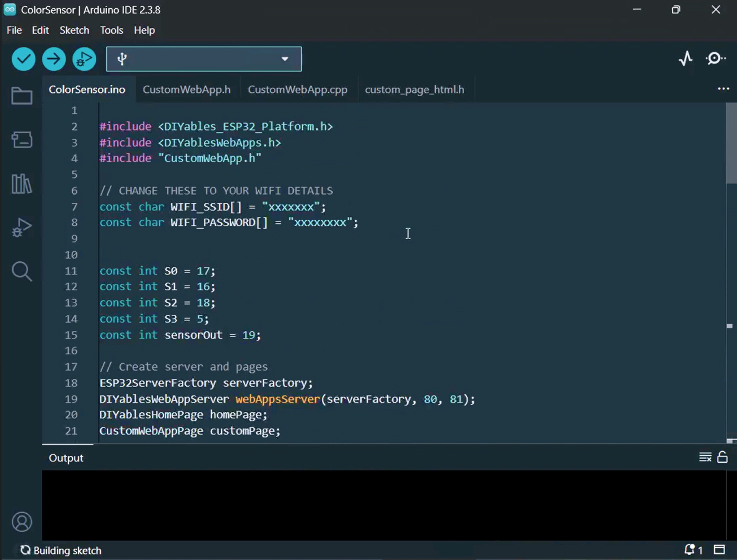The image size is (737, 560).
Task: Open the Library Manager sidebar
Action: point(22,184)
